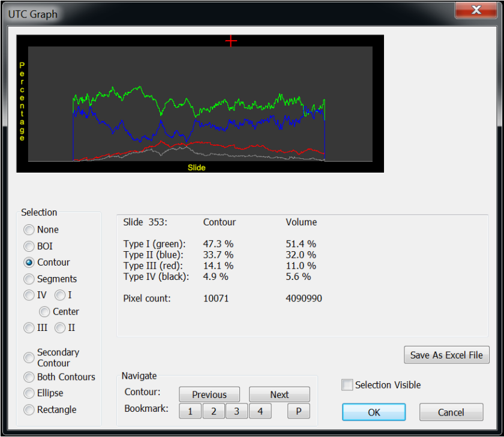Select the Segments option
This screenshot has width=504, height=437.
(29, 279)
